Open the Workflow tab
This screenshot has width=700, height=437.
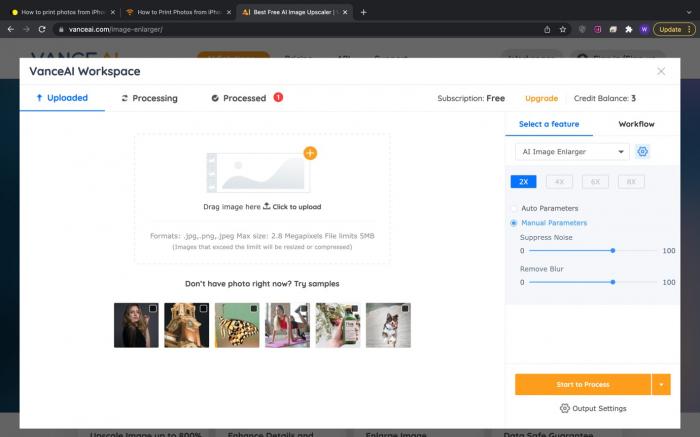tap(636, 124)
